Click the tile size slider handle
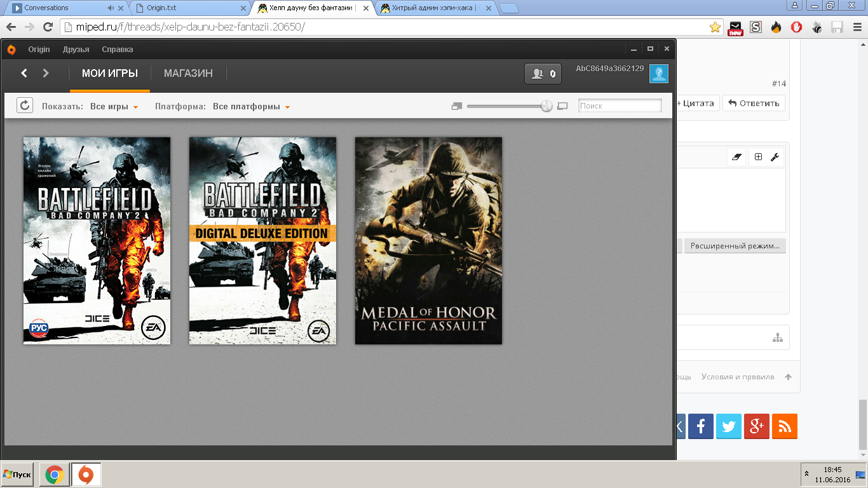 tap(546, 106)
